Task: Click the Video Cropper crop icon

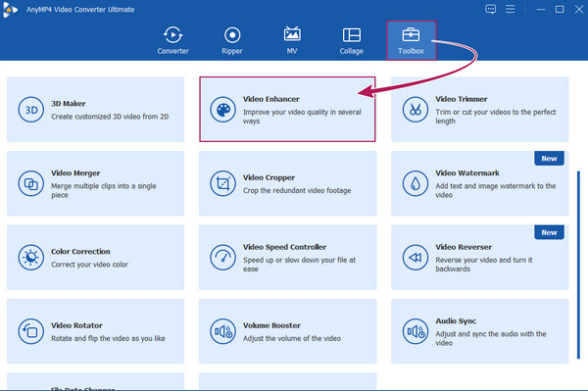Action: [223, 183]
